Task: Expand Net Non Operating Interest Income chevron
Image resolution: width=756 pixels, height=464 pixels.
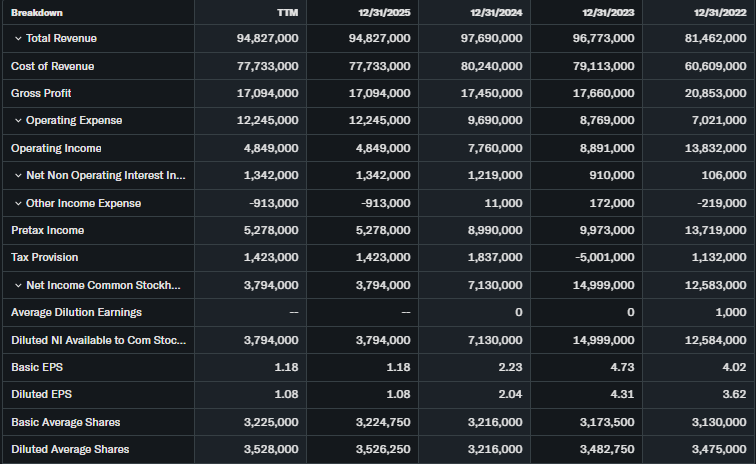Action: 18,176
